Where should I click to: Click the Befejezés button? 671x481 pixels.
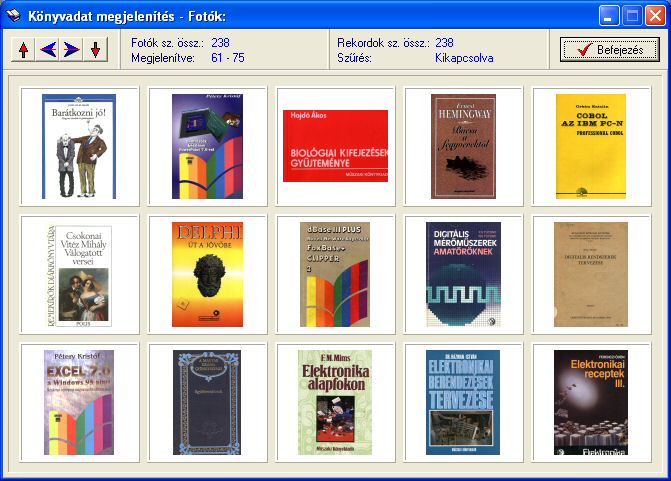point(609,50)
